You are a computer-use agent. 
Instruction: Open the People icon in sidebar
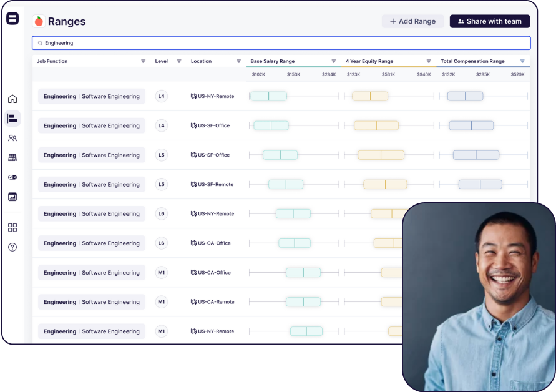(12, 138)
